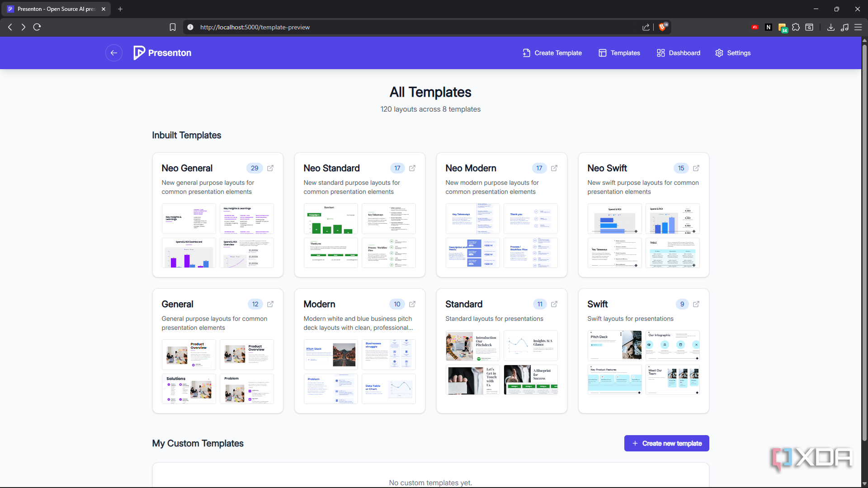Open Neo Swift external link icon
The width and height of the screenshot is (868, 488).
tap(696, 168)
